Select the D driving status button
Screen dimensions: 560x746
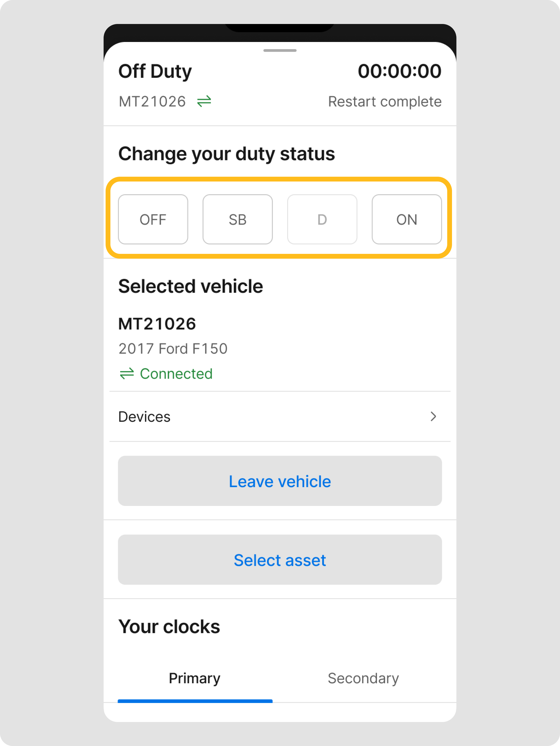pyautogui.click(x=322, y=219)
